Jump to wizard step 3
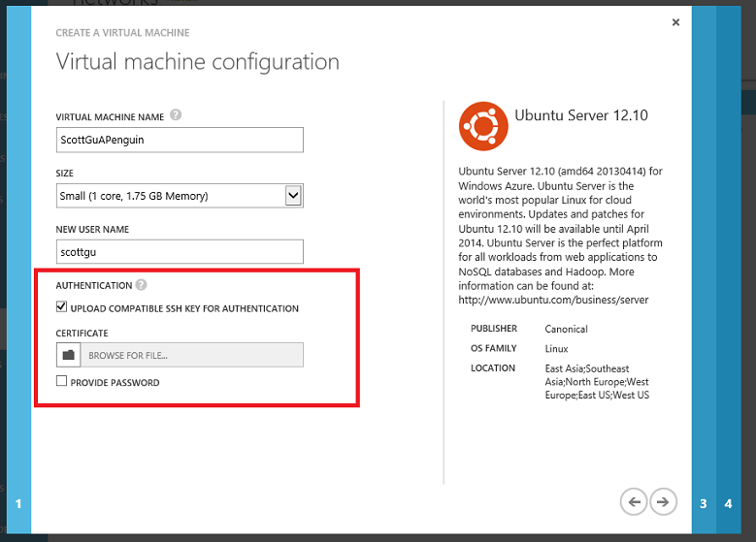 pyautogui.click(x=704, y=504)
